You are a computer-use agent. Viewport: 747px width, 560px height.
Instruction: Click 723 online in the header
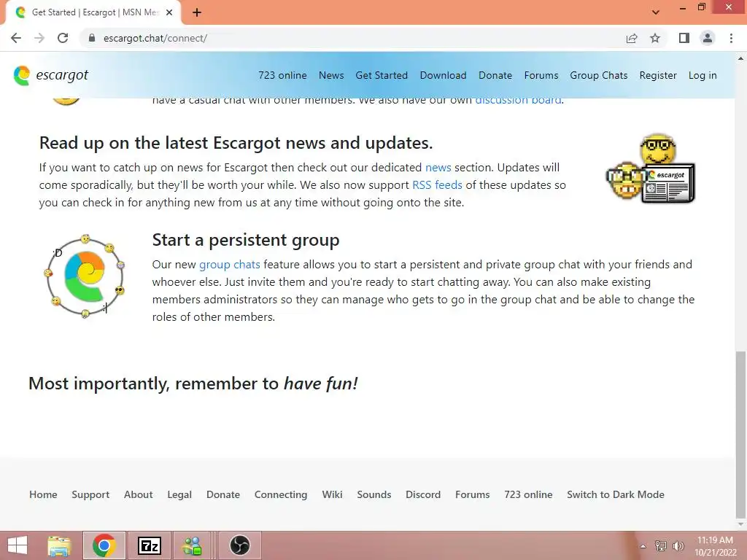(x=282, y=75)
